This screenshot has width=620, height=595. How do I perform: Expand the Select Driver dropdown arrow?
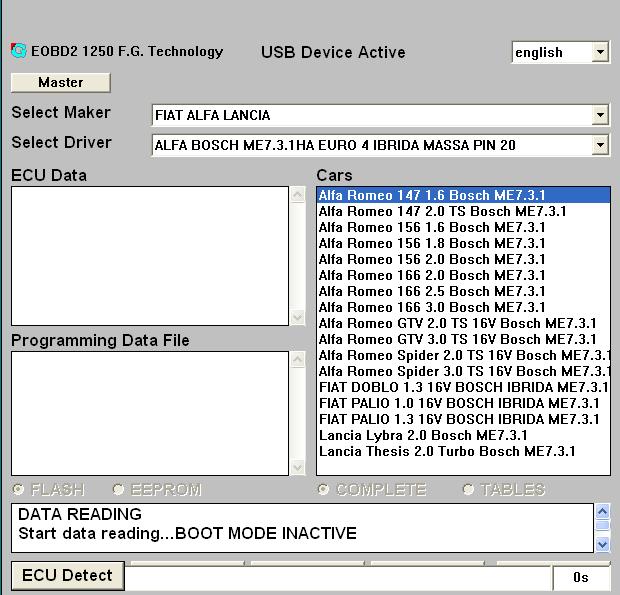point(600,145)
